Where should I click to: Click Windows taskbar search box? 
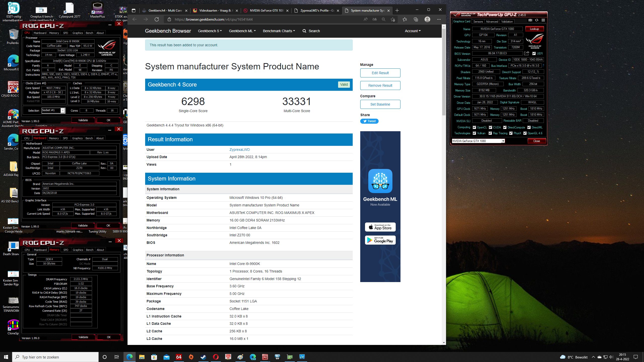(x=55, y=357)
